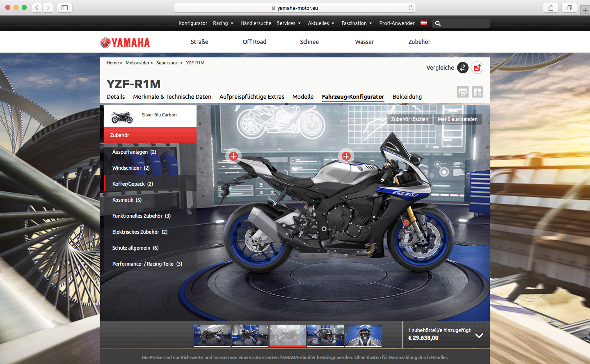The height and width of the screenshot is (364, 590).
Task: Click the plus hotspot on rear seat
Action: click(233, 156)
